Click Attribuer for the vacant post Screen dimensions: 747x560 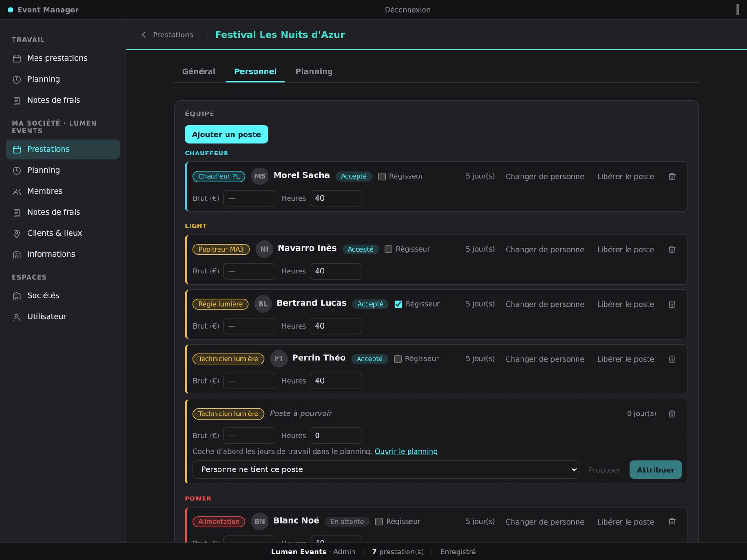point(655,470)
